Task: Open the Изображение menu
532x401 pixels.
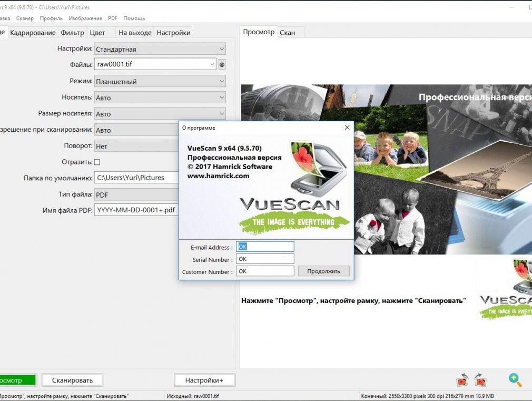Action: coord(85,18)
